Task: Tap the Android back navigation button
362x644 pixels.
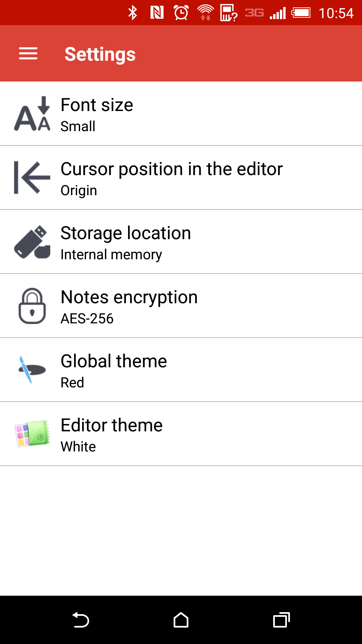Action: [80, 620]
